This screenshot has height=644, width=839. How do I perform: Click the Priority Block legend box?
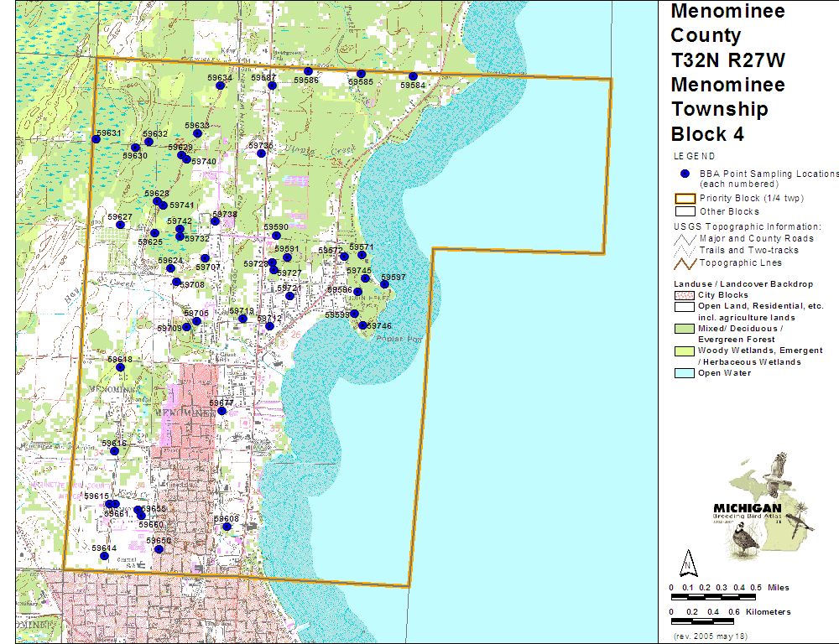(684, 199)
